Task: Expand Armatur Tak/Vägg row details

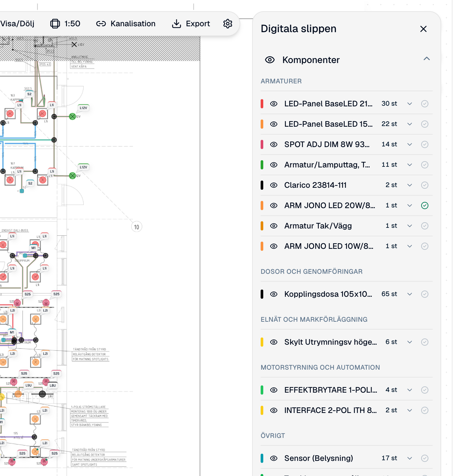Action: coord(410,226)
